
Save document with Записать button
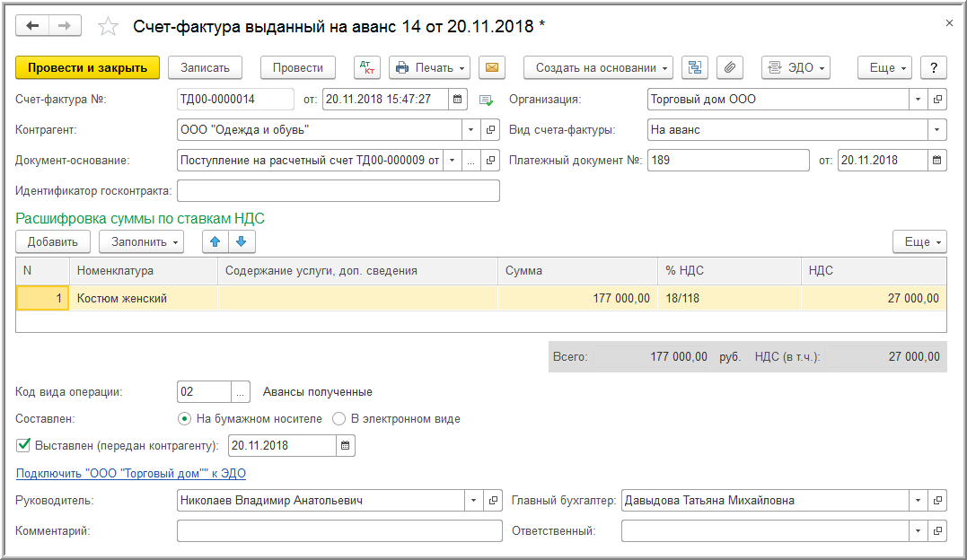[205, 68]
